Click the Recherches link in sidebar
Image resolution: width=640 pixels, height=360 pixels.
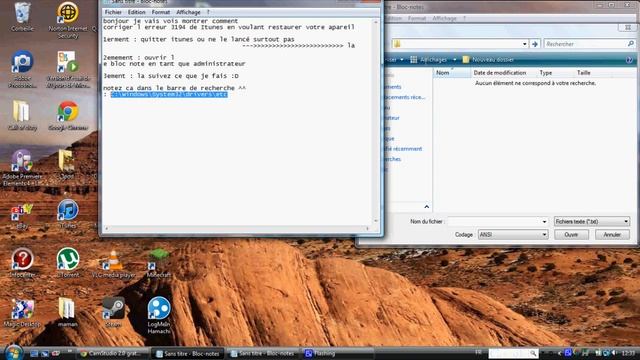(x=393, y=159)
